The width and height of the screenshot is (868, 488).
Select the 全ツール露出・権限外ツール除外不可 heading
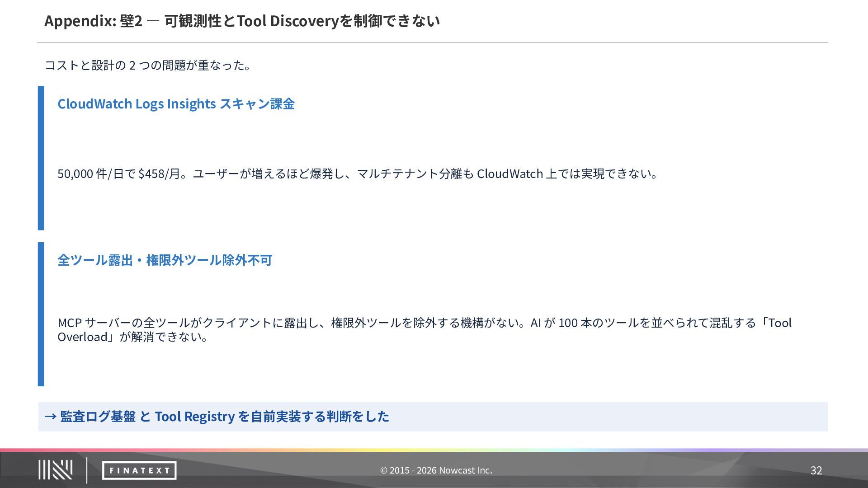165,260
